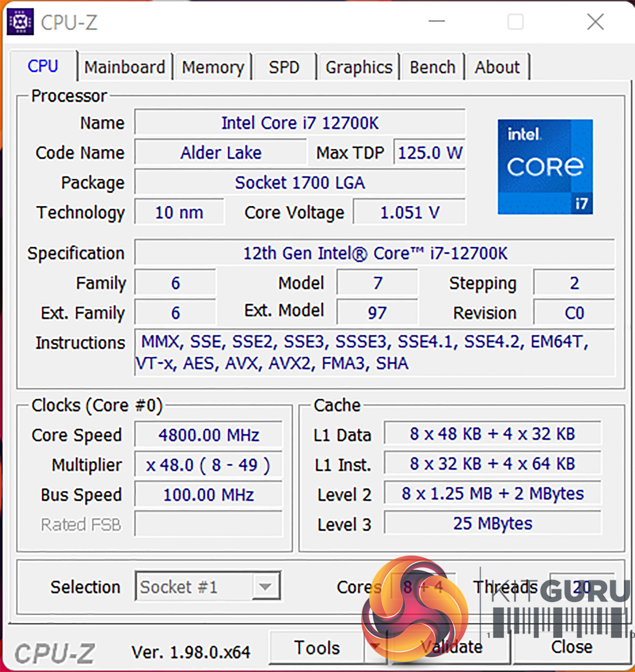Click the processor Name field
This screenshot has height=672, width=635.
pyautogui.click(x=300, y=123)
